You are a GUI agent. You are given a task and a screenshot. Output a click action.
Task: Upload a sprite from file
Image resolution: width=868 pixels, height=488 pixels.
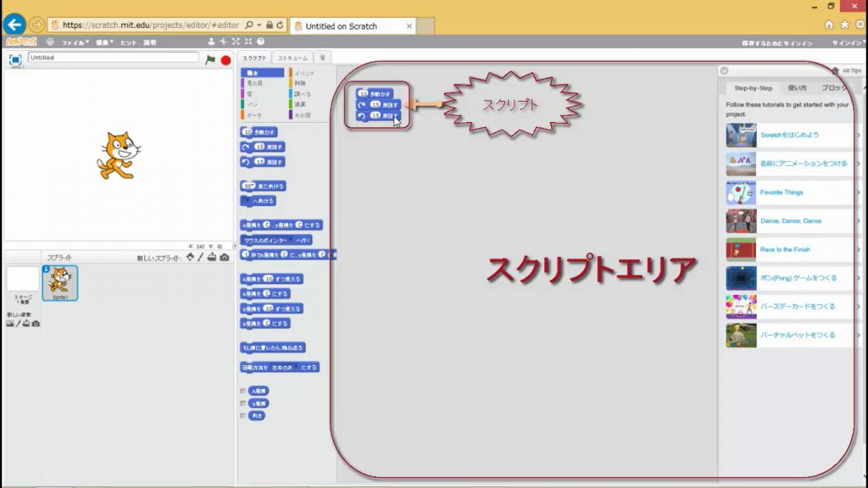click(x=211, y=258)
